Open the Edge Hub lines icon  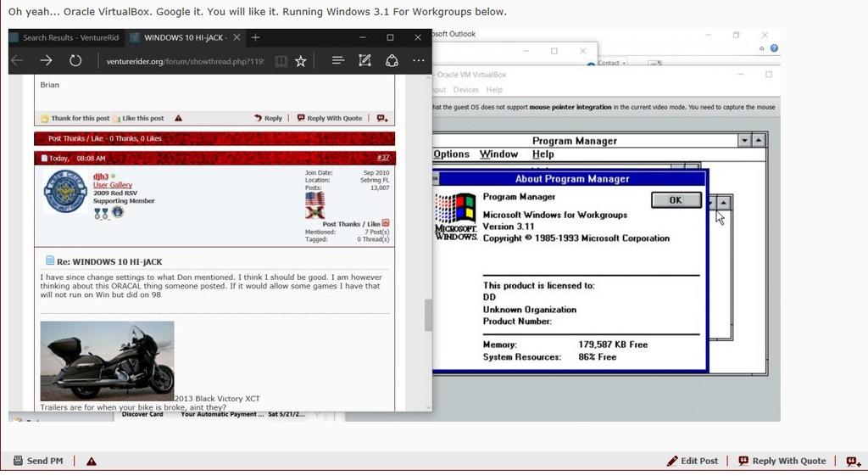click(x=337, y=60)
